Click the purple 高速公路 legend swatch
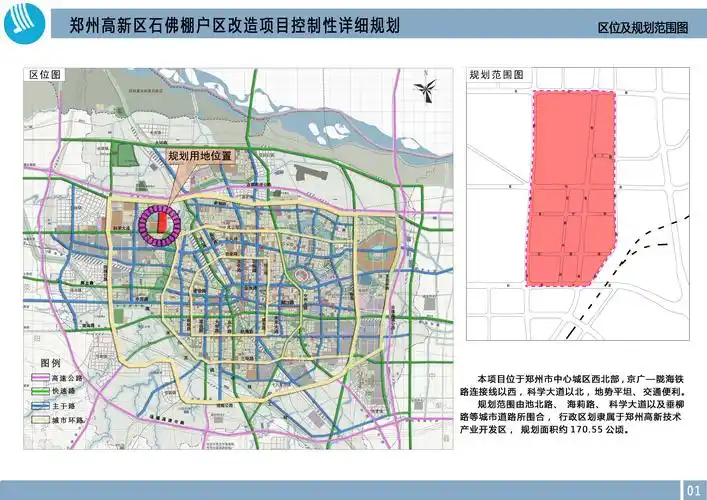This screenshot has height=500, width=707. (x=40, y=377)
